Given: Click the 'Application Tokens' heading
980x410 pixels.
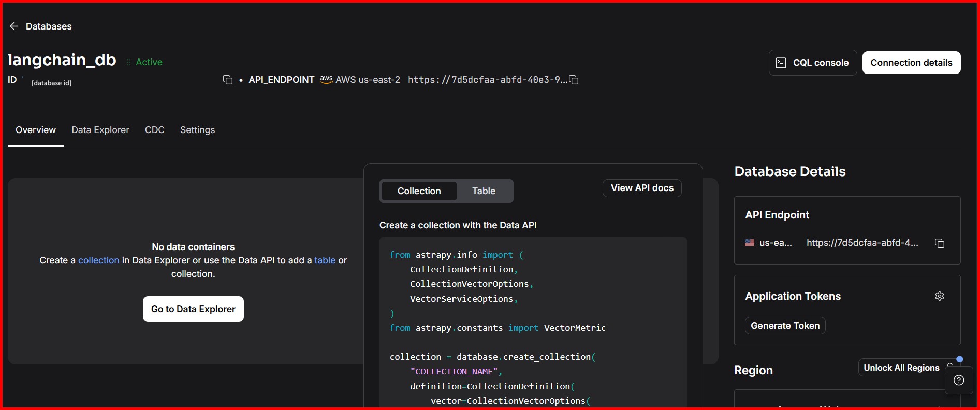Looking at the screenshot, I should tap(793, 296).
